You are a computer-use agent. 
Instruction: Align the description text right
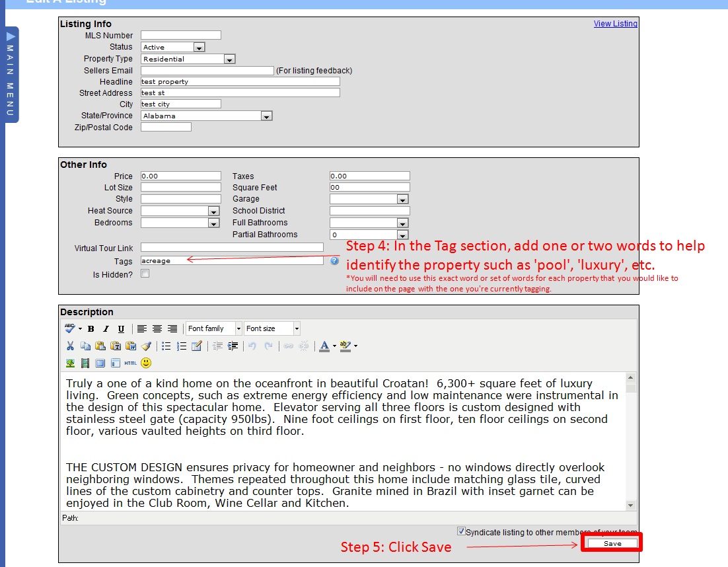click(172, 329)
